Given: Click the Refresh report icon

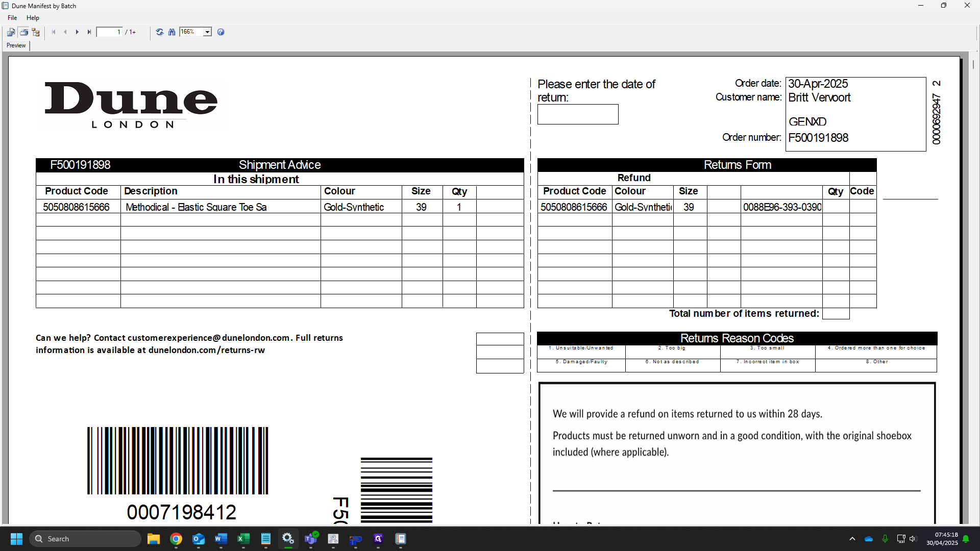Looking at the screenshot, I should [x=160, y=32].
